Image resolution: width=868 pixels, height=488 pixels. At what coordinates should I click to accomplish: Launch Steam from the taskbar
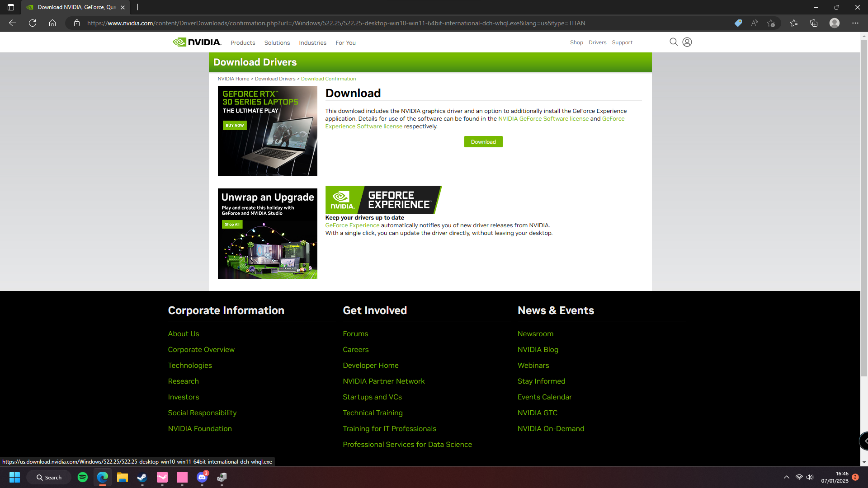[x=142, y=477]
